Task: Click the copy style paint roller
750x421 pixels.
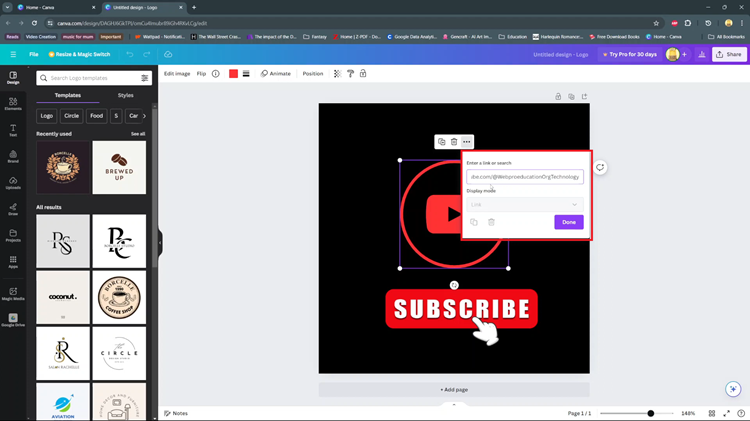Action: coord(350,74)
